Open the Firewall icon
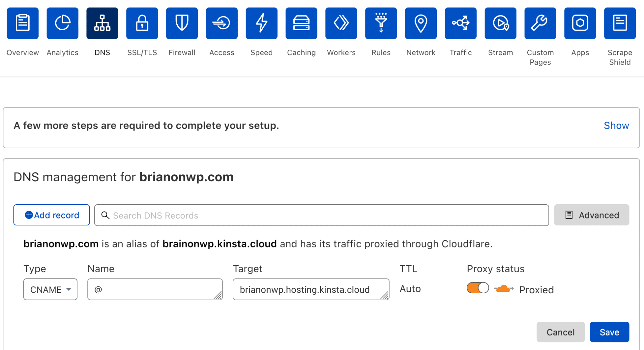This screenshot has width=644, height=350. point(182,23)
